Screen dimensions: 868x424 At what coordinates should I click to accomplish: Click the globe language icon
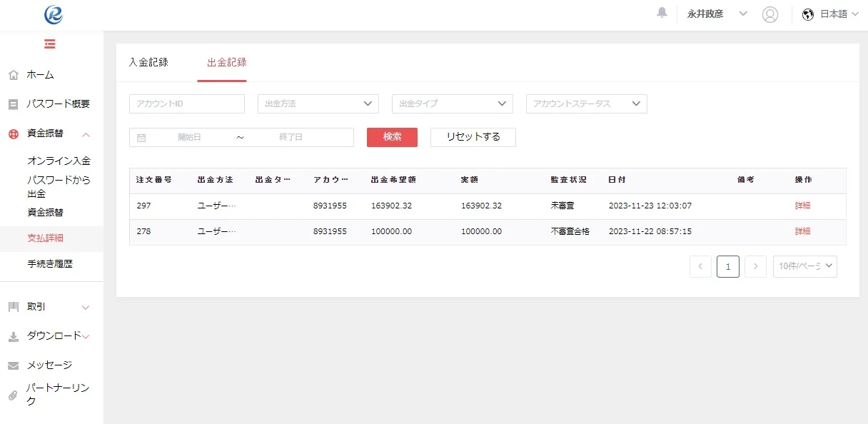[x=807, y=14]
